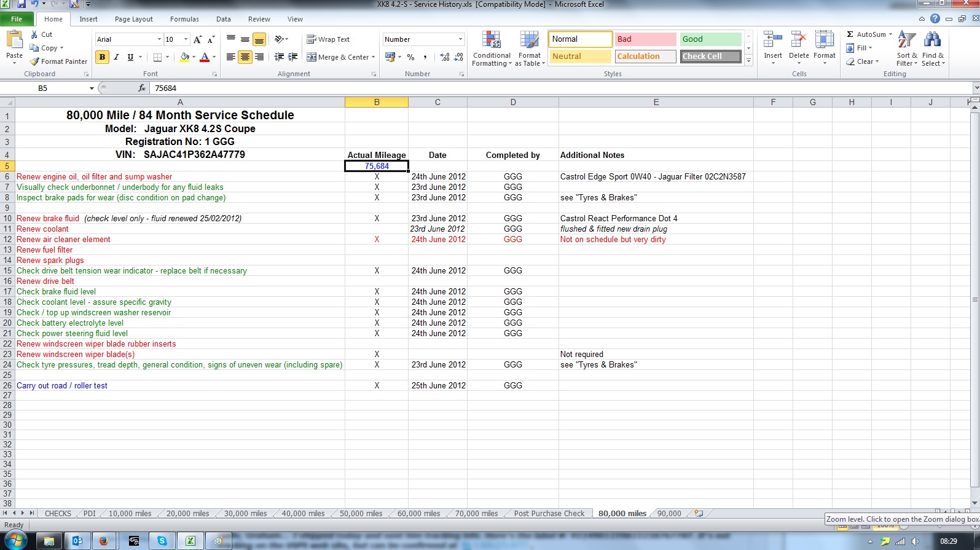Open the font name dropdown showing Arial
The image size is (980, 550).
[159, 39]
